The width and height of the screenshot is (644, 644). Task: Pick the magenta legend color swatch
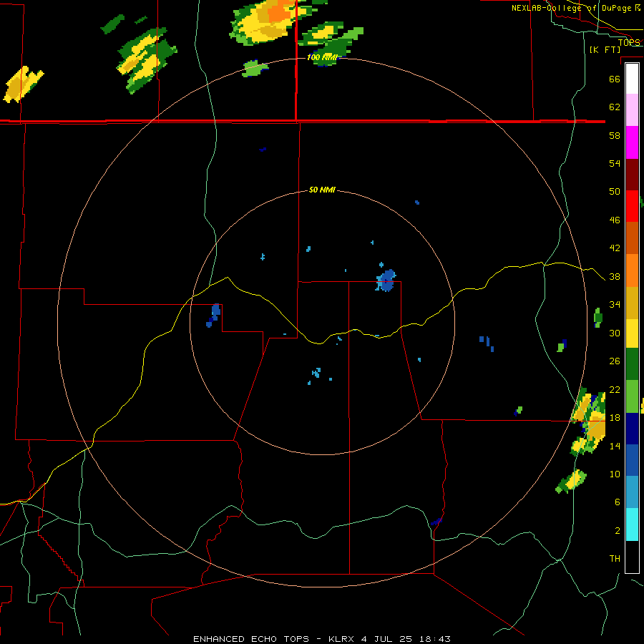click(x=632, y=142)
